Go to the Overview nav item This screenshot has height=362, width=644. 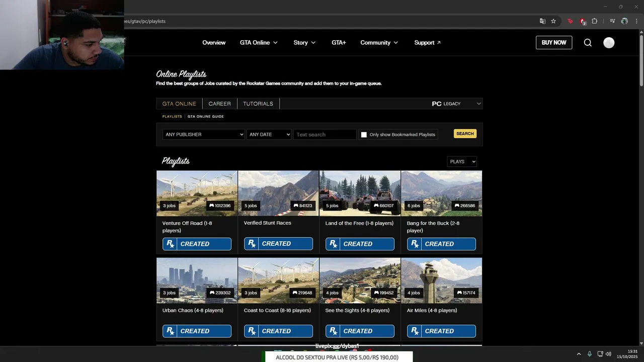(214, 43)
